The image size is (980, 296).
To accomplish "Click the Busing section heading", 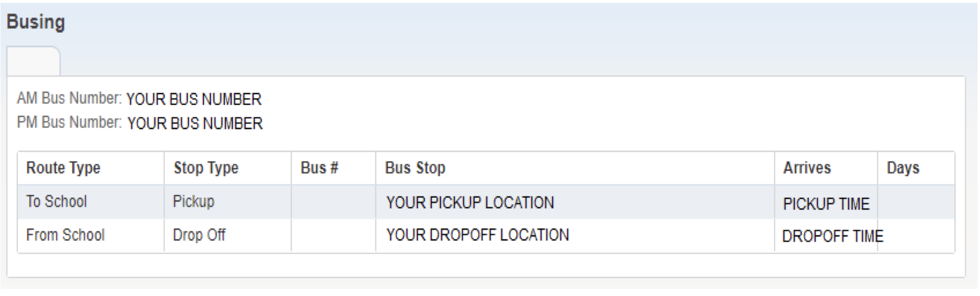I will point(36,22).
